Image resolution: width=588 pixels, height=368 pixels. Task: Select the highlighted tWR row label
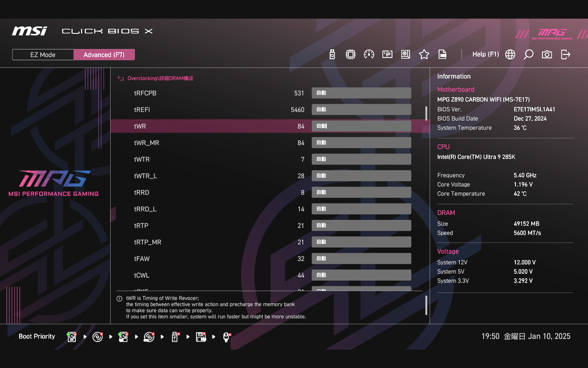(x=140, y=126)
